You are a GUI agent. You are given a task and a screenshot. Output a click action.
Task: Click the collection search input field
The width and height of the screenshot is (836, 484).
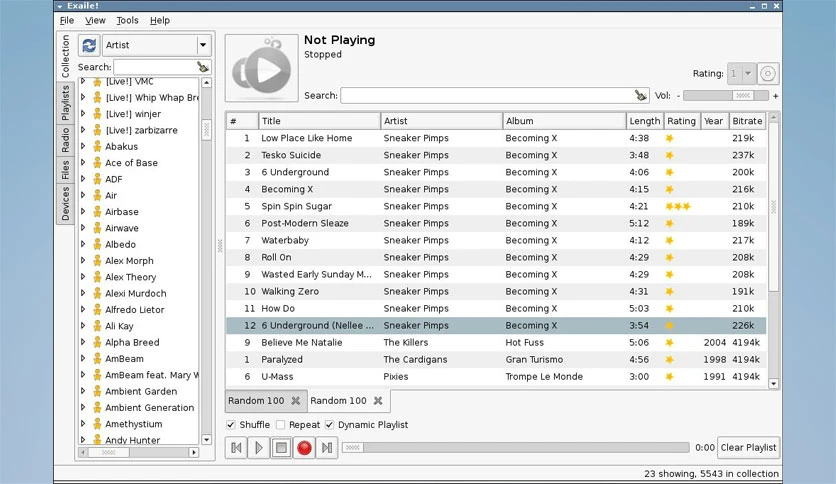pos(155,67)
